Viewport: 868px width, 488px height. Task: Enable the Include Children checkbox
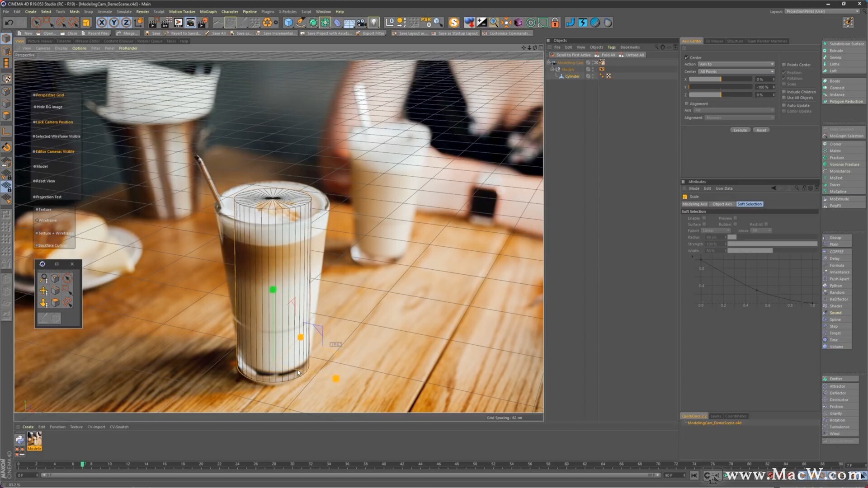tap(784, 92)
